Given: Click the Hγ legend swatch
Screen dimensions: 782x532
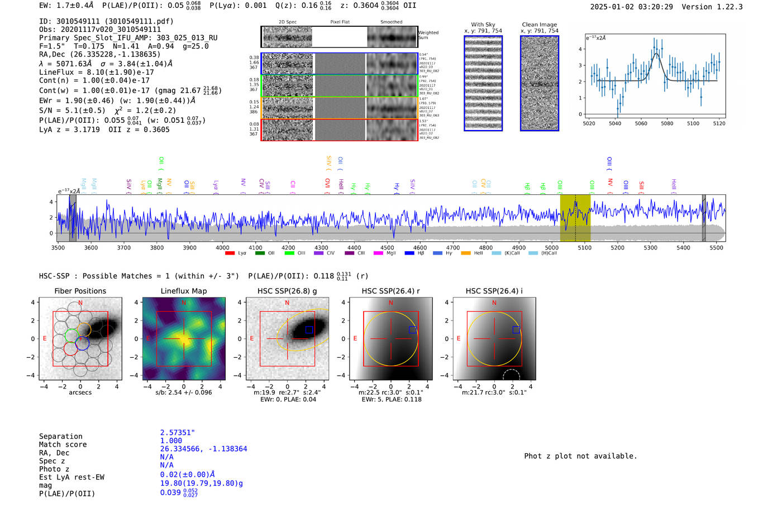Looking at the screenshot, I should 437,253.
